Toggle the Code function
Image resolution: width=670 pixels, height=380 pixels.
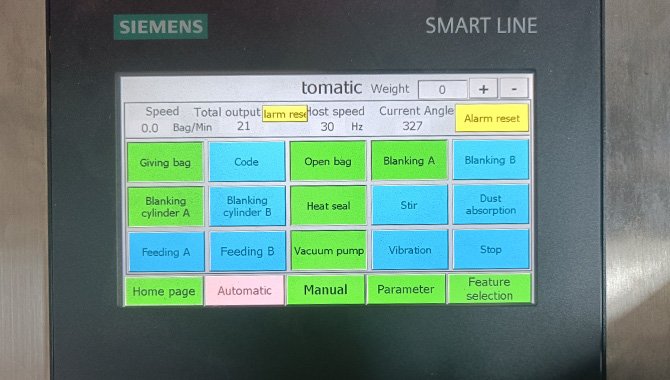click(247, 162)
